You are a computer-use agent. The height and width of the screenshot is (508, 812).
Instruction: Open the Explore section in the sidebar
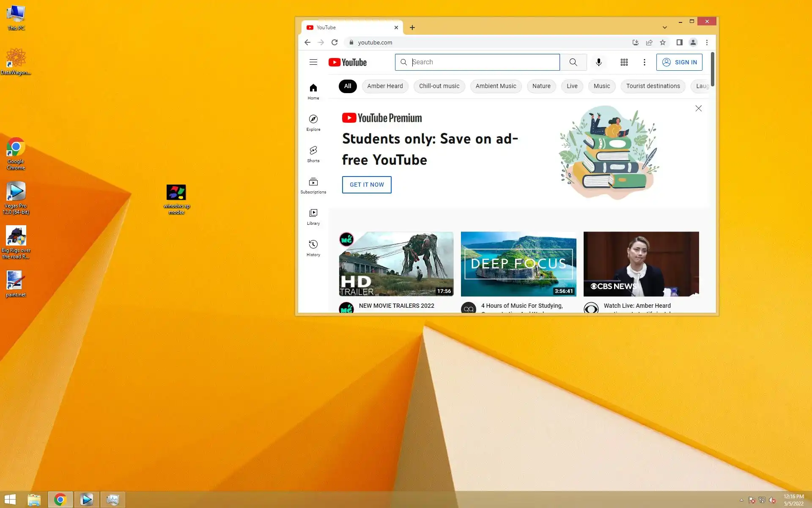pyautogui.click(x=313, y=123)
